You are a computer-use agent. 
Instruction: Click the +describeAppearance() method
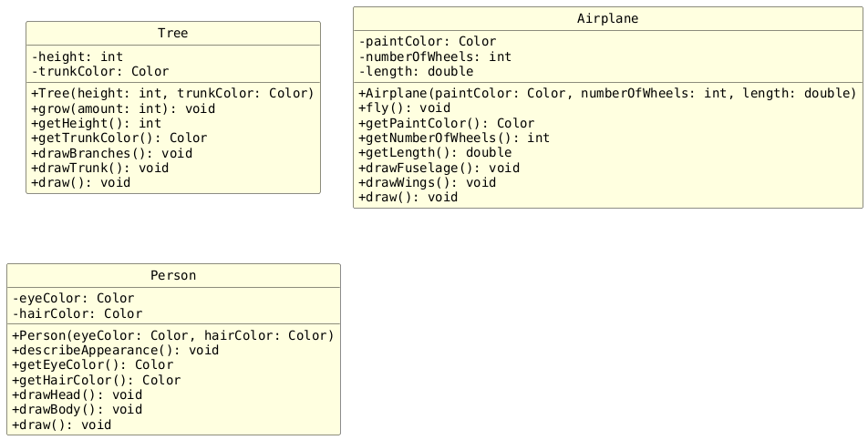pos(115,350)
